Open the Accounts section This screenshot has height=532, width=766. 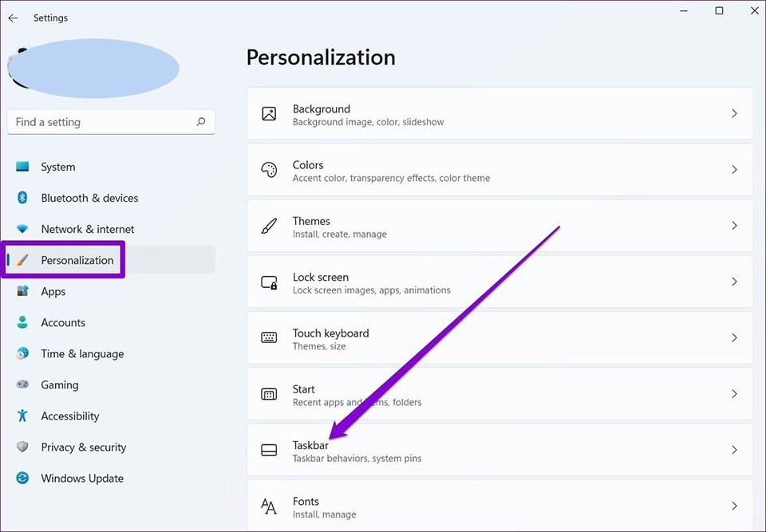pyautogui.click(x=112, y=322)
